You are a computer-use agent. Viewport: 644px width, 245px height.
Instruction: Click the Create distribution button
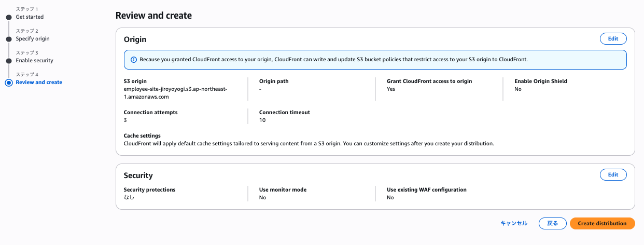coord(602,223)
